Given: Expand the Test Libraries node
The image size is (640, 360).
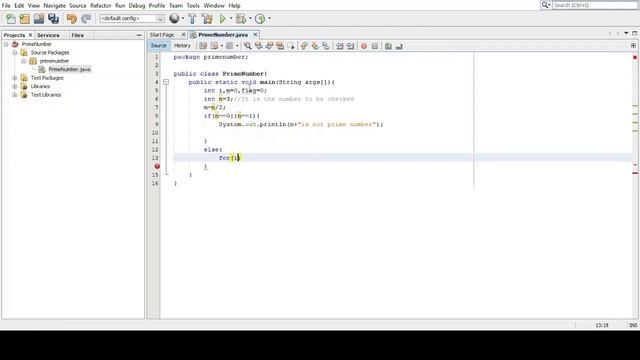Looking at the screenshot, I should (x=15, y=95).
